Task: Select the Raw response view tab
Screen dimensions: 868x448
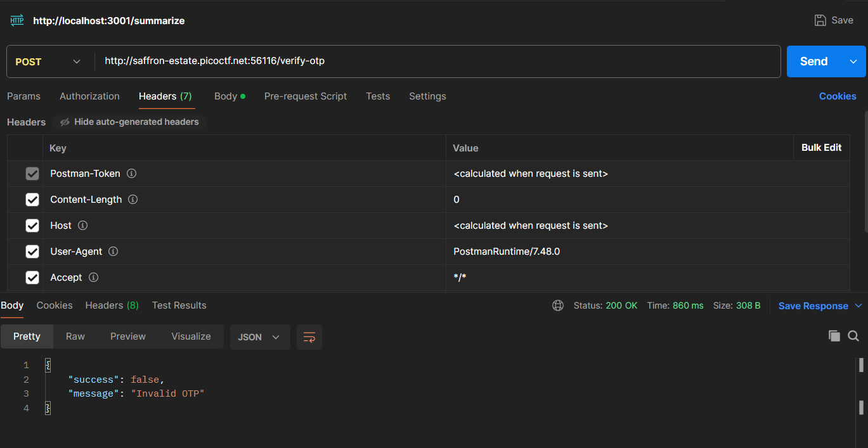Action: coord(75,336)
